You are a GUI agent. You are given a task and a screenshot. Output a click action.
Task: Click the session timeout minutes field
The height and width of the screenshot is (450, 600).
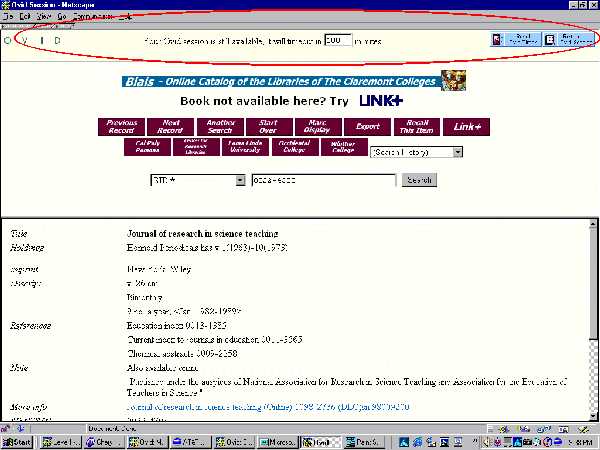coord(338,40)
